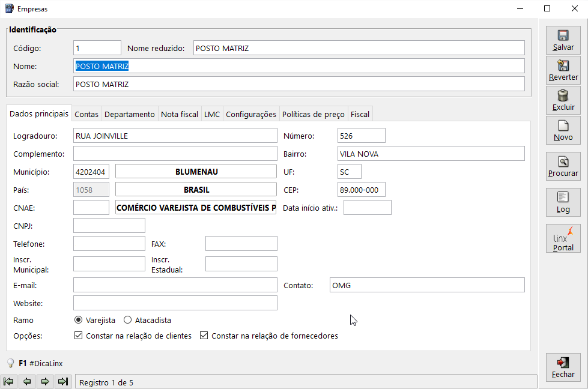
Task: Create a new record with Novo
Action: [563, 130]
